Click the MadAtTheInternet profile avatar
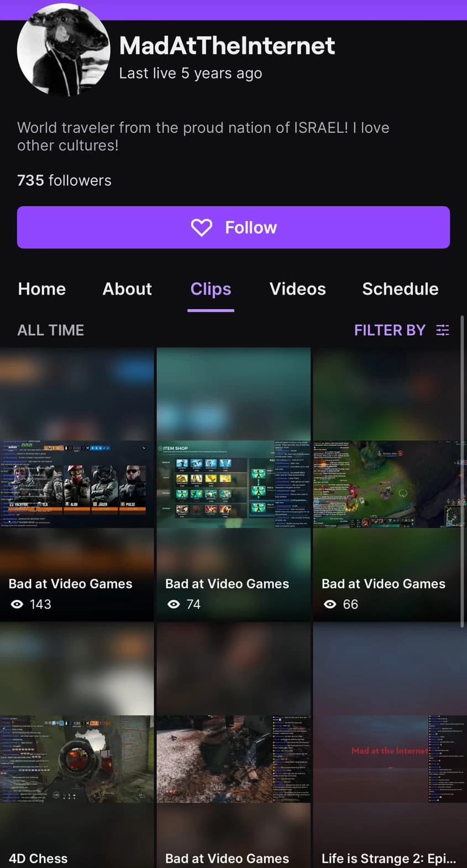This screenshot has height=868, width=467. pos(64,50)
